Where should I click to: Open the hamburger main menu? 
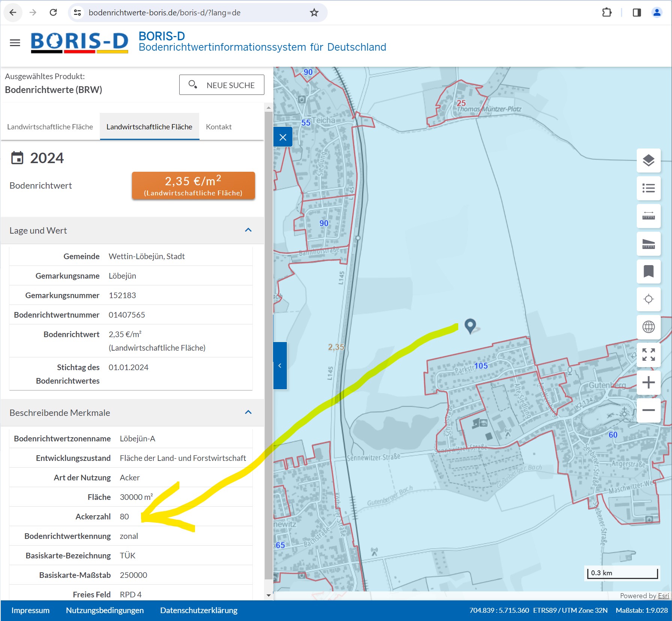(15, 43)
